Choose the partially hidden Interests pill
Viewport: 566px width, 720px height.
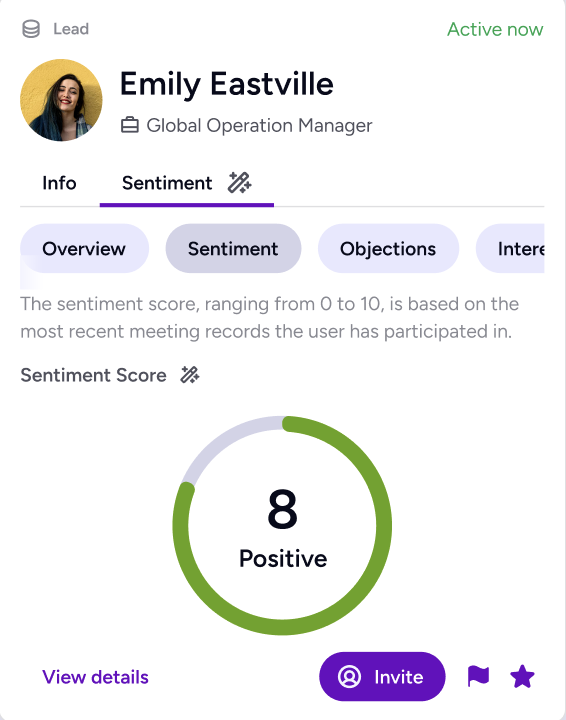(510, 248)
